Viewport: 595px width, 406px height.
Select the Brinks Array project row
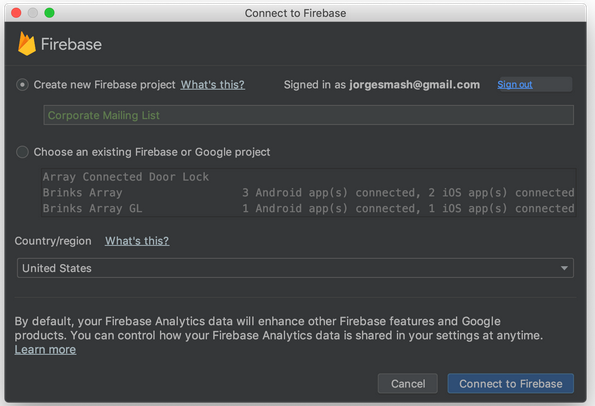point(309,193)
